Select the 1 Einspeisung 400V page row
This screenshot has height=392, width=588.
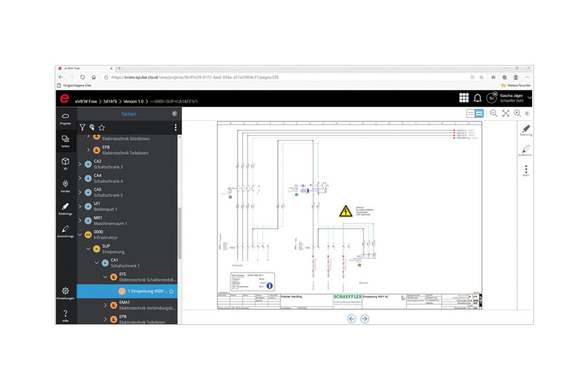pos(127,291)
